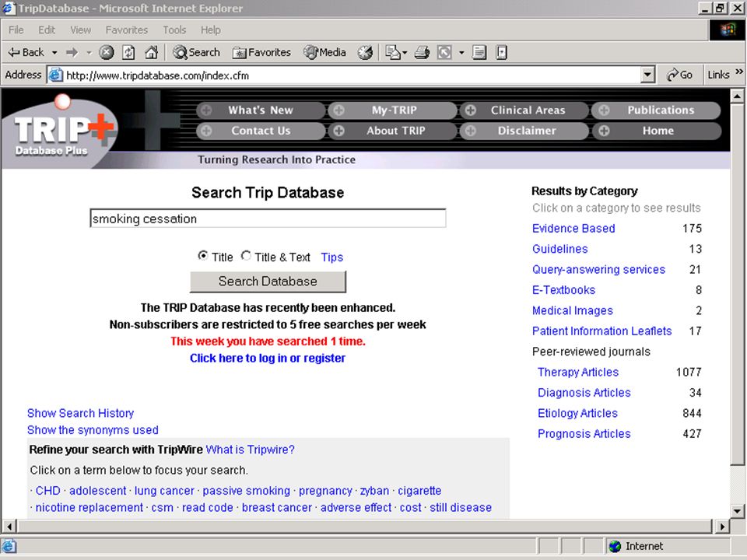Open the Favorites pane from the toolbar
This screenshot has width=747, height=560.
click(x=261, y=52)
